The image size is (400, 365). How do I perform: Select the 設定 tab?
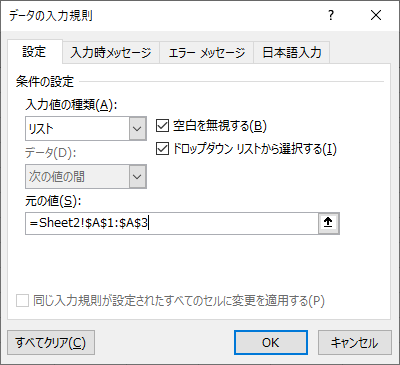point(34,52)
